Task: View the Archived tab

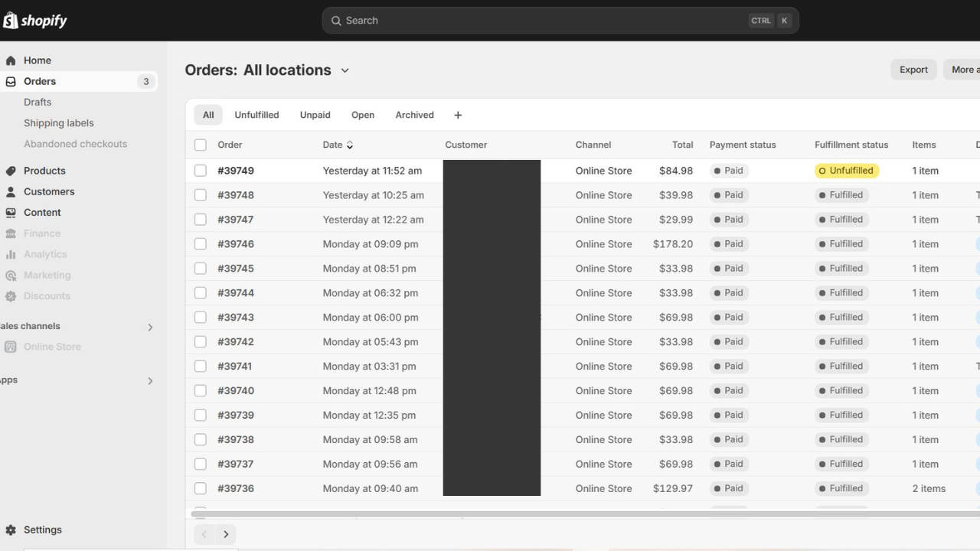Action: [414, 115]
